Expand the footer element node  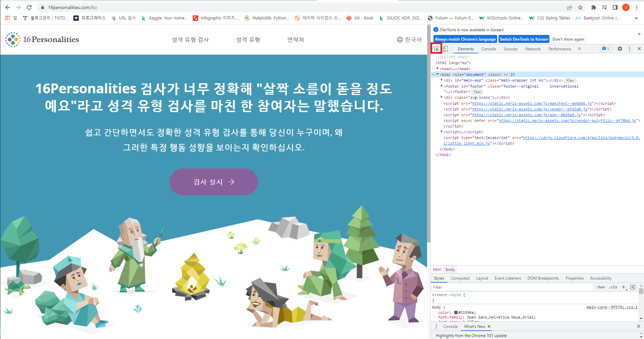click(x=442, y=86)
